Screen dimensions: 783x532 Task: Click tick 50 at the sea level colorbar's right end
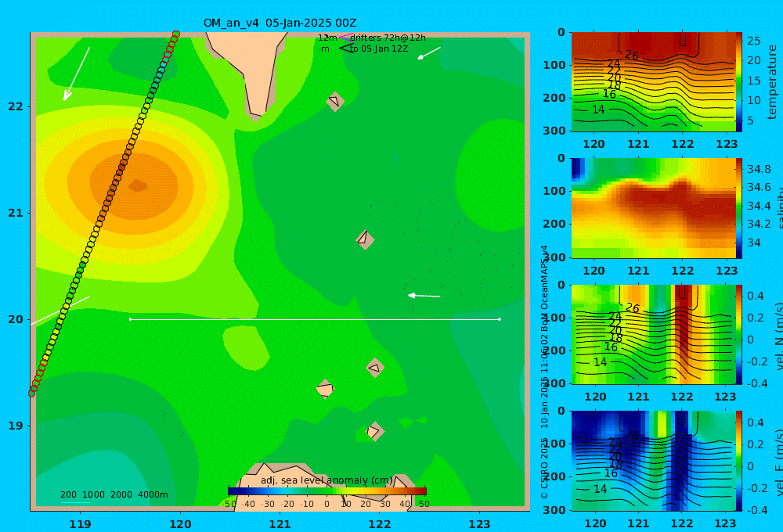click(424, 504)
